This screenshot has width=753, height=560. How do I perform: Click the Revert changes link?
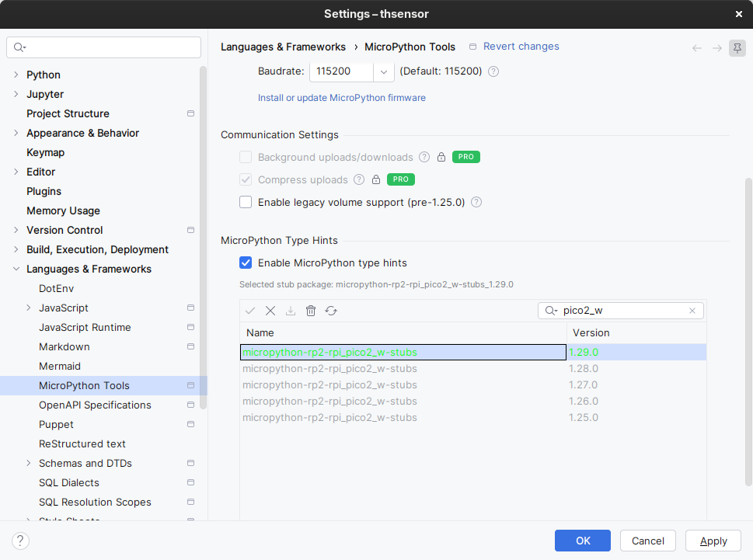click(521, 47)
